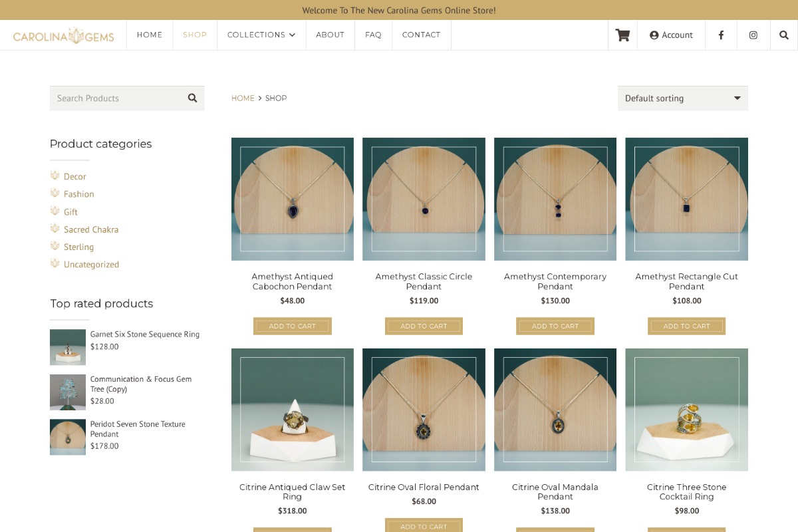
Task: Open the Sacred Chakra category
Action: [x=91, y=229]
